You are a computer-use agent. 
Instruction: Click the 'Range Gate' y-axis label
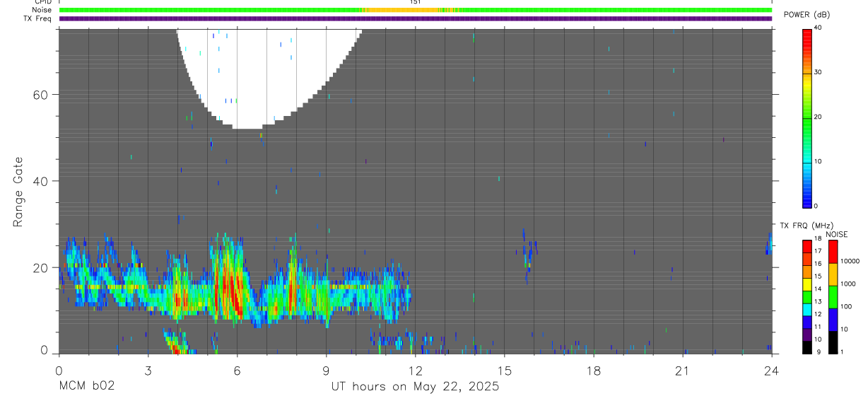18,192
